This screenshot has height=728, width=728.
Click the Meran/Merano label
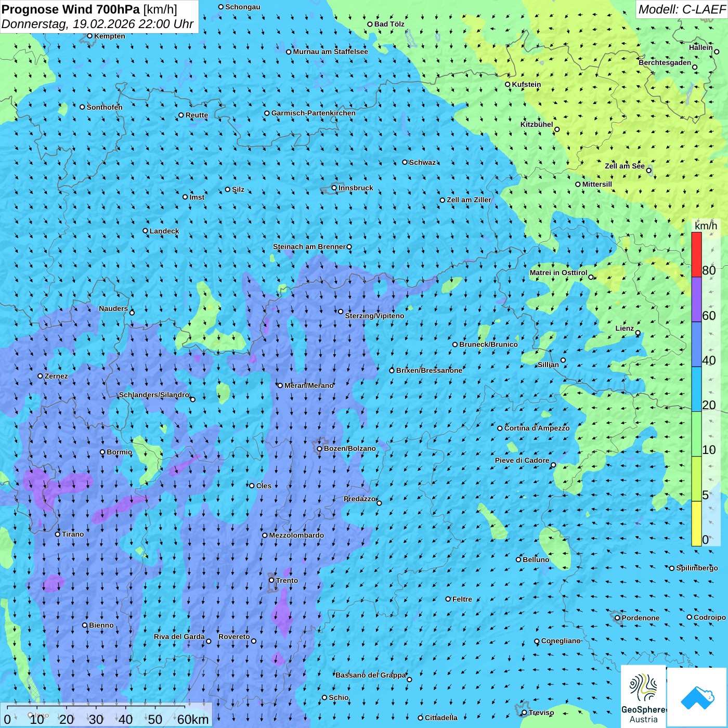click(x=309, y=385)
